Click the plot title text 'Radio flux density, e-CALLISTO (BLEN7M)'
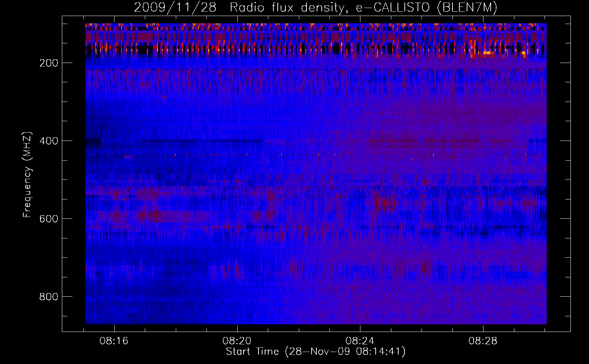 point(363,7)
